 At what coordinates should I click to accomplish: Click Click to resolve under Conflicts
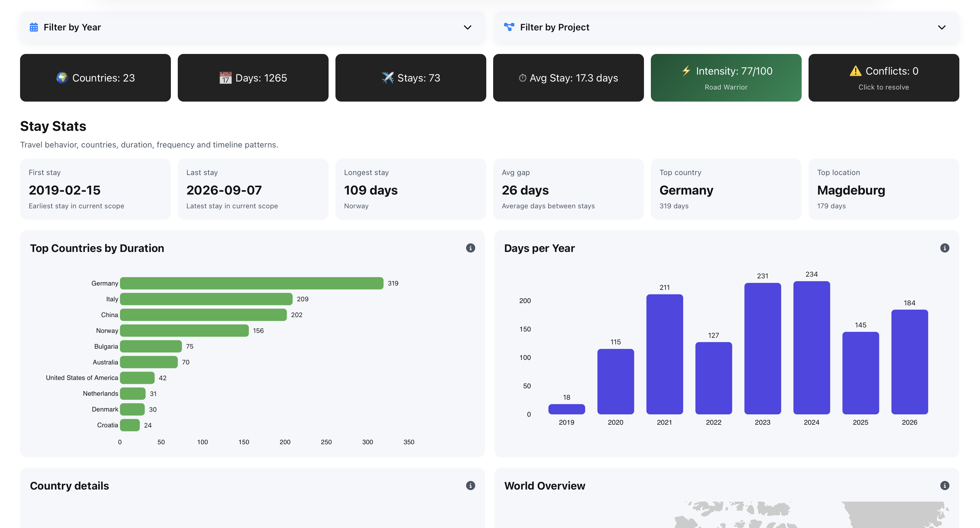(x=883, y=87)
